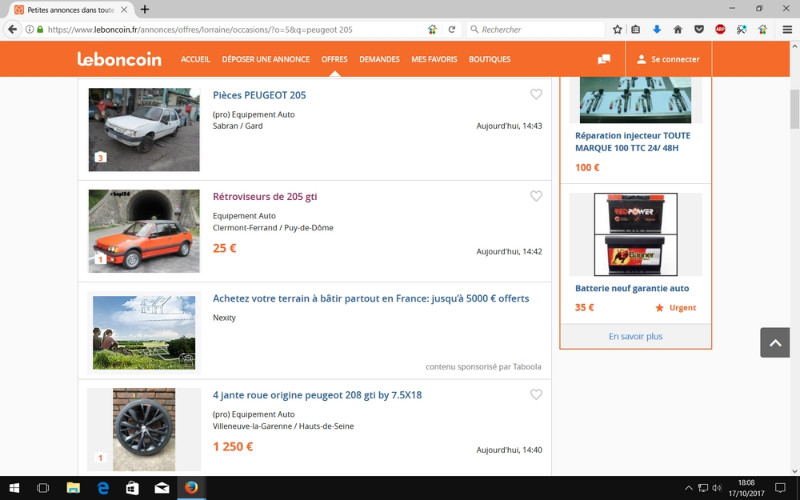Click the Rechercher search field

pyautogui.click(x=536, y=30)
